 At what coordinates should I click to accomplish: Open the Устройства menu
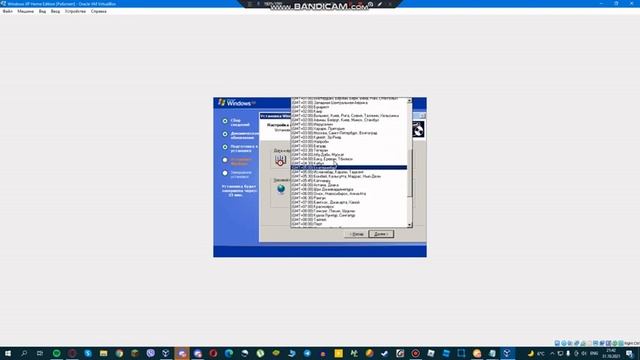point(76,11)
